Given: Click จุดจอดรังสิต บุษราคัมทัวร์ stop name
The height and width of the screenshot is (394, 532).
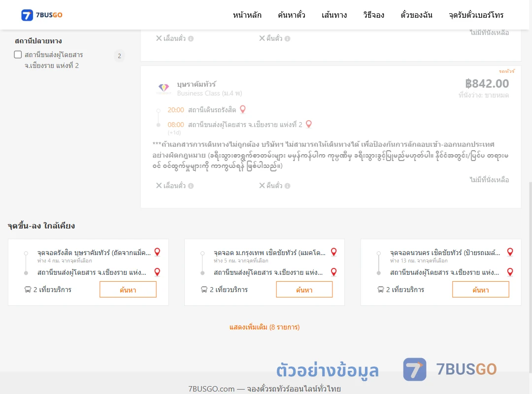Looking at the screenshot, I should click(94, 253).
